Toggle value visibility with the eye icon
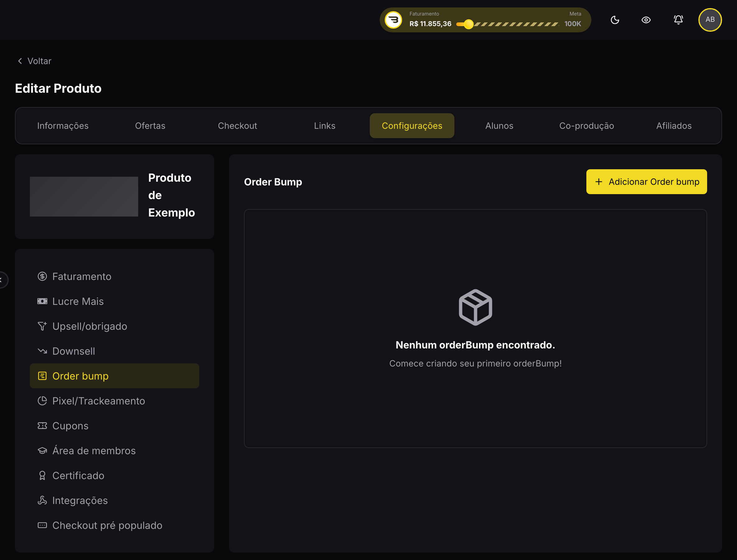The height and width of the screenshot is (560, 737). click(x=646, y=20)
